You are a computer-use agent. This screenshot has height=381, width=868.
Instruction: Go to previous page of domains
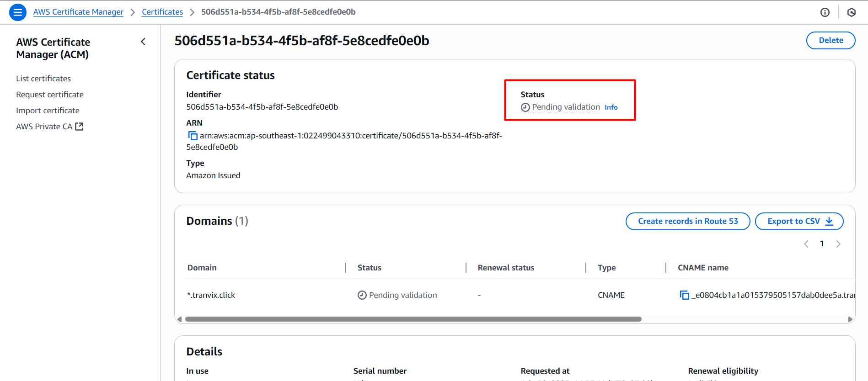[806, 244]
